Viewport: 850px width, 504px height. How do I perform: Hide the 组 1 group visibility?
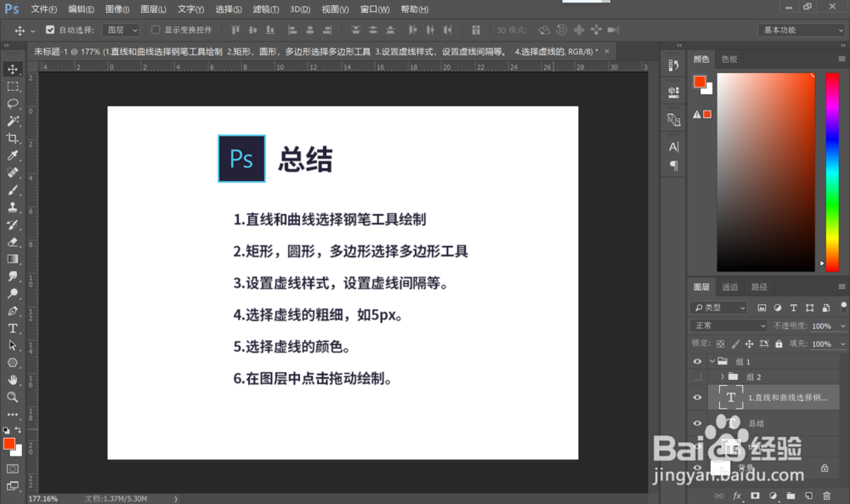click(697, 361)
